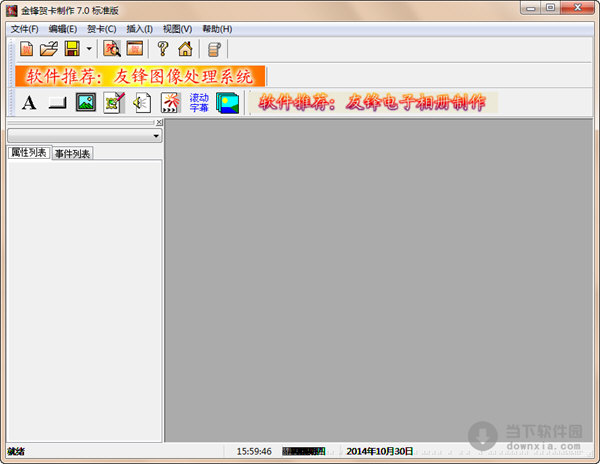
Task: Open the 贺卡(C) menu
Action: pos(101,29)
